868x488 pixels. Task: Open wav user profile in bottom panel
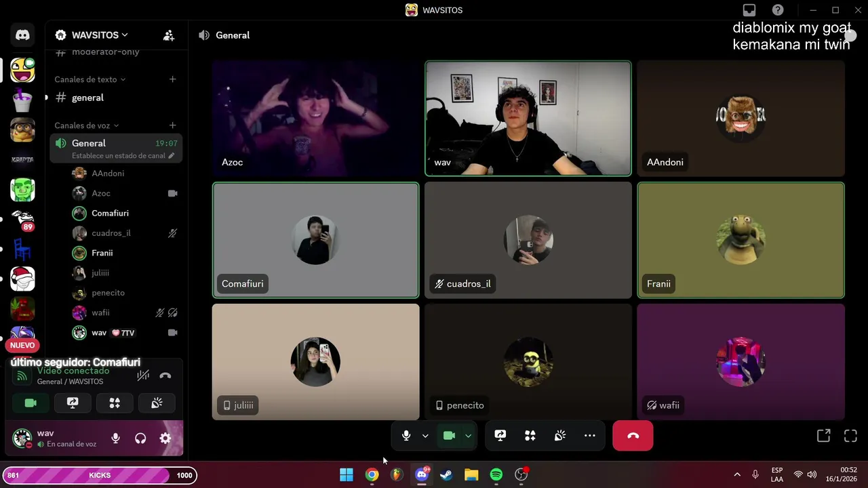pos(56,439)
